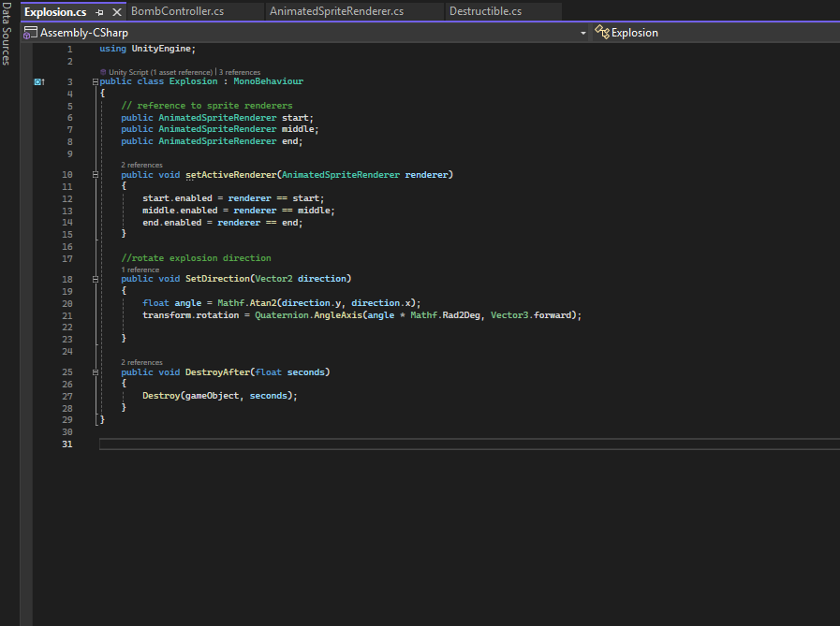This screenshot has width=840, height=626.
Task: Close the Explosion.cs tab
Action: (117, 12)
